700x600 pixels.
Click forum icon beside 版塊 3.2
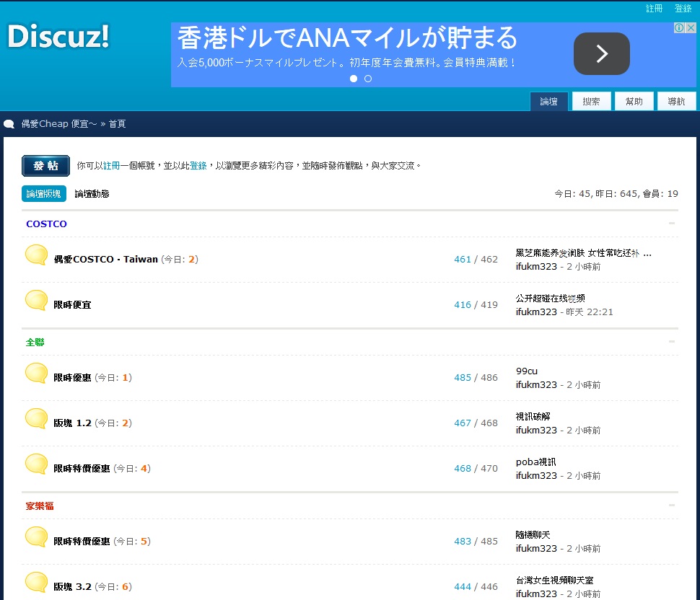point(36,582)
